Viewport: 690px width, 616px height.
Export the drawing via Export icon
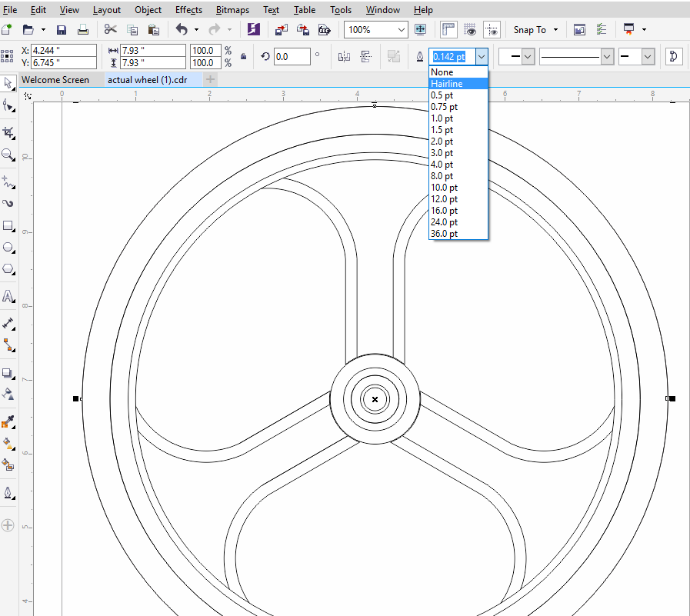(x=303, y=30)
